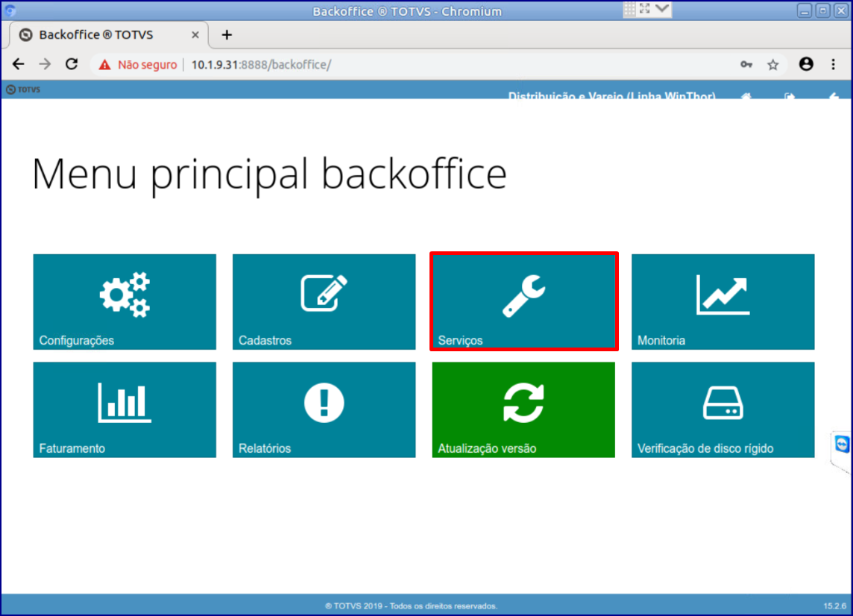Screen dimensions: 853x616
Task: Select the Backoffice ® TOTVS tab
Action: coord(109,35)
